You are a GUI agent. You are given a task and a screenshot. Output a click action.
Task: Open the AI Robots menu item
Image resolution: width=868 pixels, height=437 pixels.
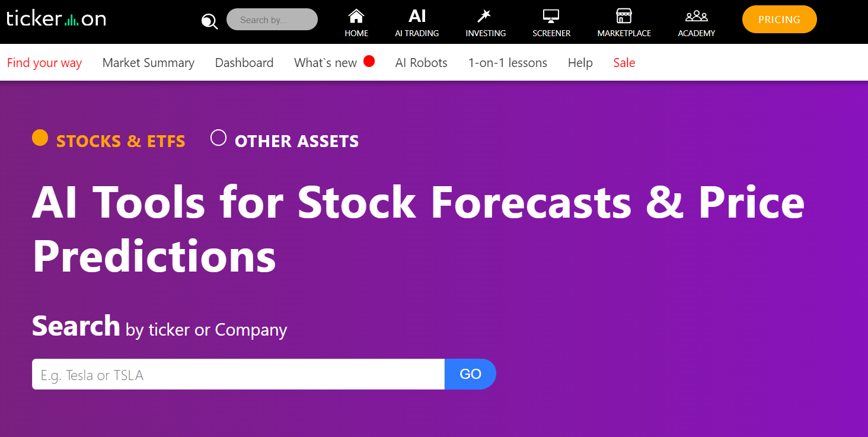[422, 63]
